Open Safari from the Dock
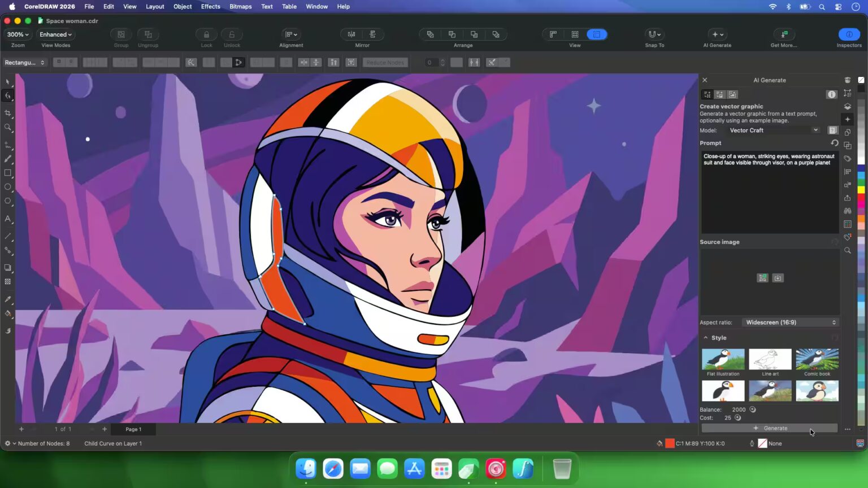The image size is (868, 488). tap(333, 469)
